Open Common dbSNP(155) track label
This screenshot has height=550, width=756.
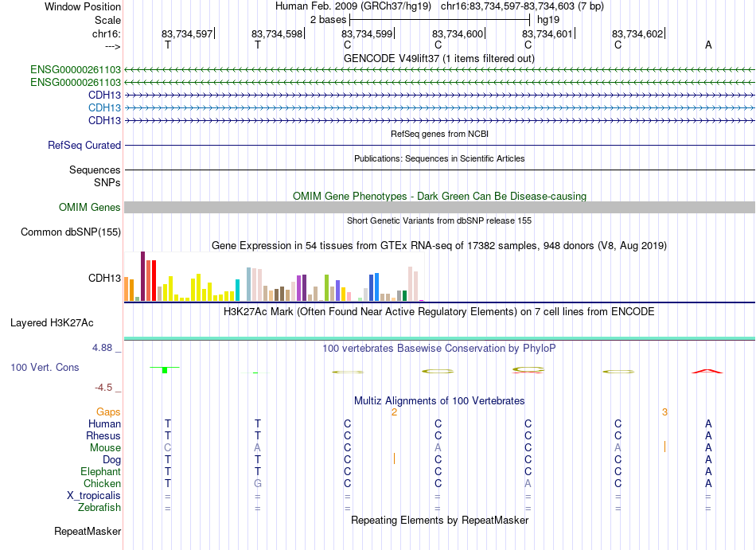pos(70,232)
